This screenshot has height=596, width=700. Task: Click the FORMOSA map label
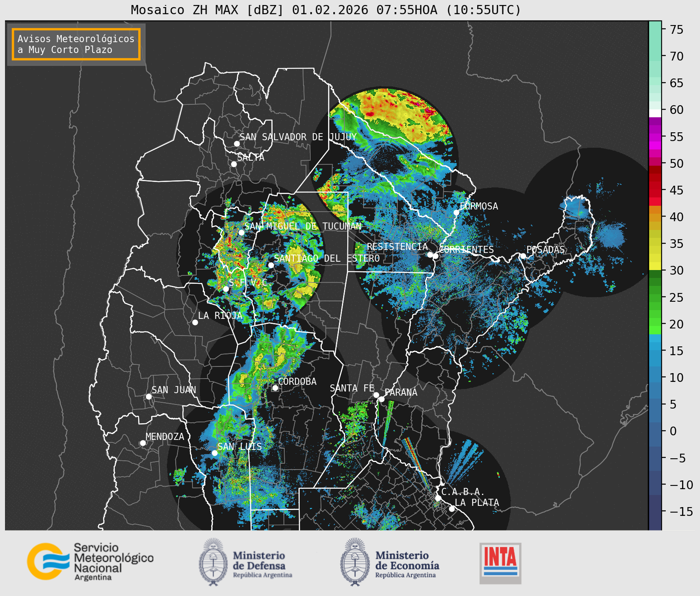[479, 206]
